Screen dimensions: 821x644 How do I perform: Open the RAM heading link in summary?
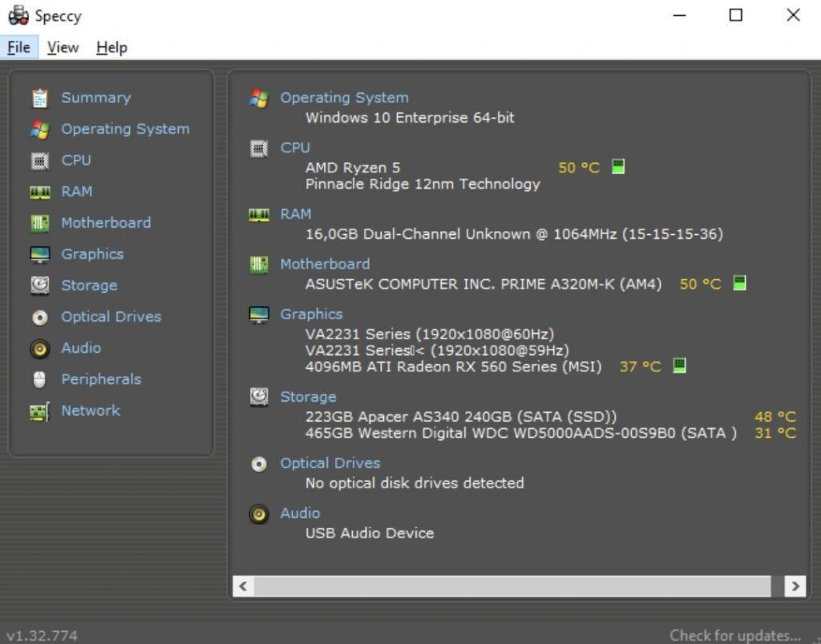click(295, 214)
